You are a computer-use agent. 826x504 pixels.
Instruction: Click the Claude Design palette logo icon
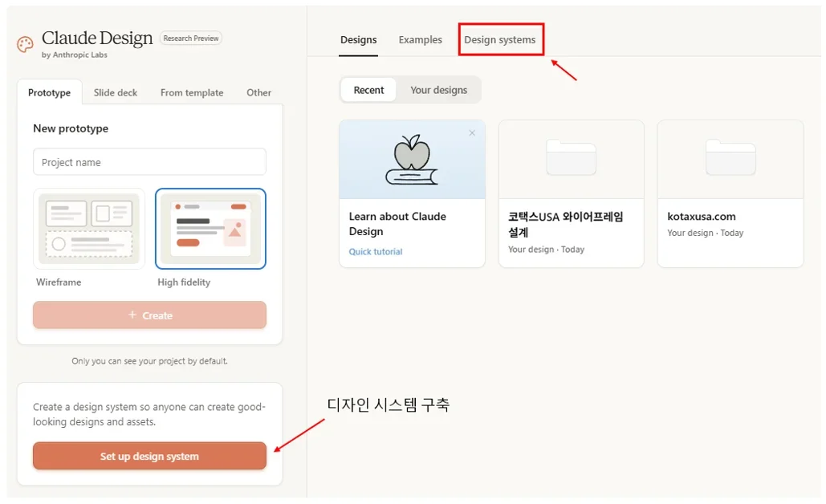coord(25,45)
